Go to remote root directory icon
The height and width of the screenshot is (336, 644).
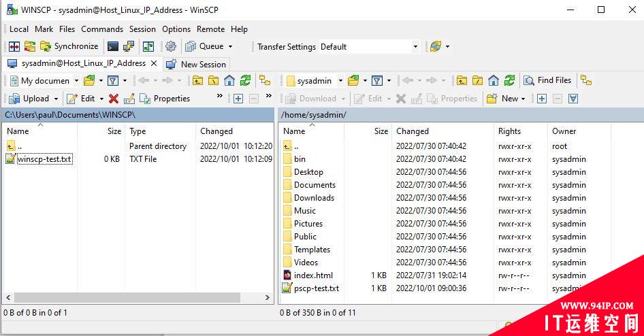(x=478, y=80)
